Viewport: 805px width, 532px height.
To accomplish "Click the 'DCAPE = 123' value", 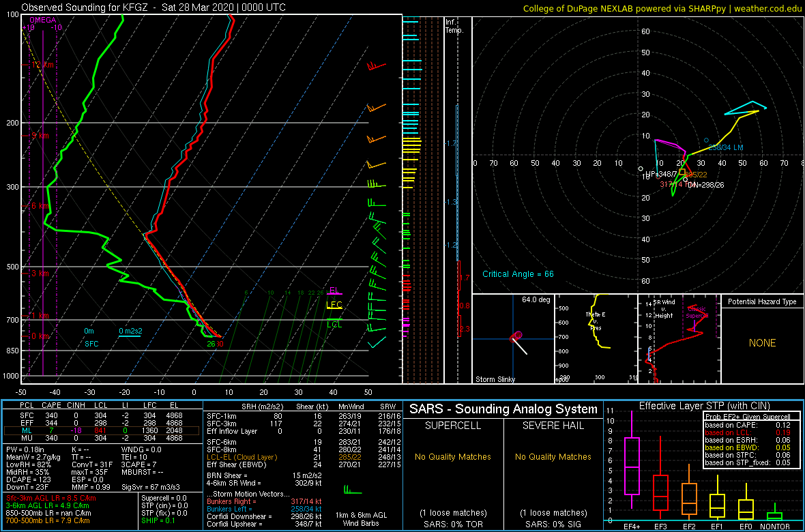I will (x=28, y=481).
